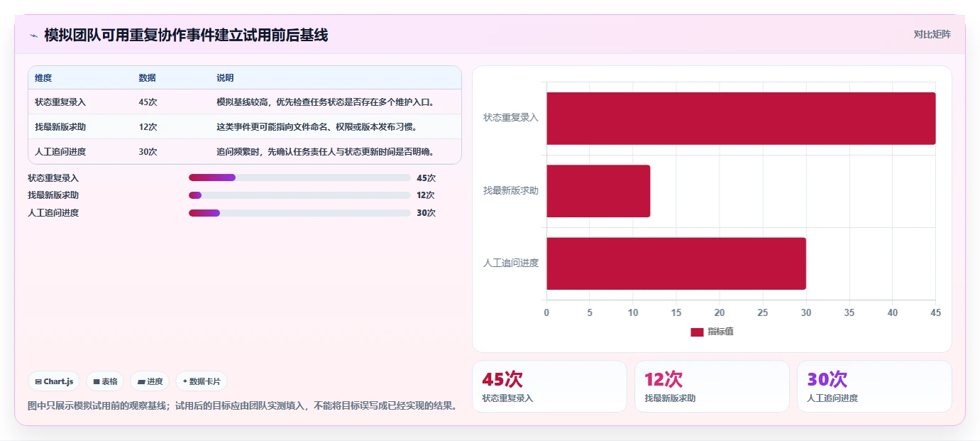Click the 45次 状态重复录入 data card
980x441 pixels.
coord(549,386)
